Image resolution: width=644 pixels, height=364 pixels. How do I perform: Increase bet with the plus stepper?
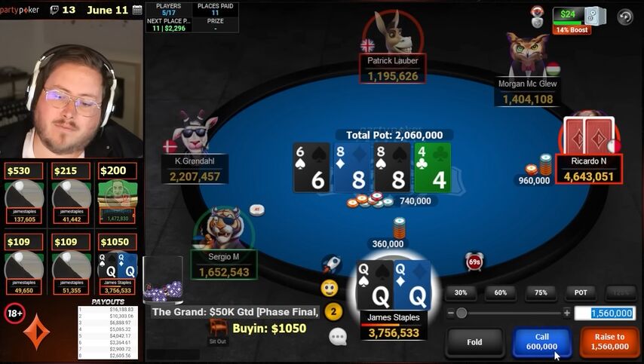click(x=567, y=313)
